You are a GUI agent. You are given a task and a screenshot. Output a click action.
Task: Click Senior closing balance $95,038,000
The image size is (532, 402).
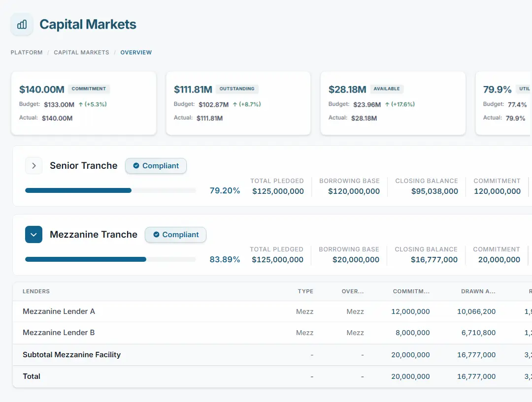pyautogui.click(x=434, y=191)
